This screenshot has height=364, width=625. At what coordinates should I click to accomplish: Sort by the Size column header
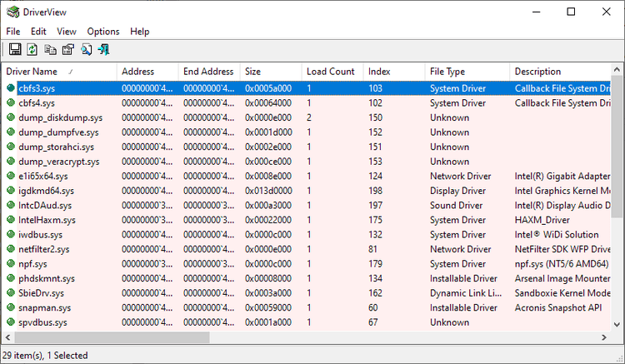271,72
